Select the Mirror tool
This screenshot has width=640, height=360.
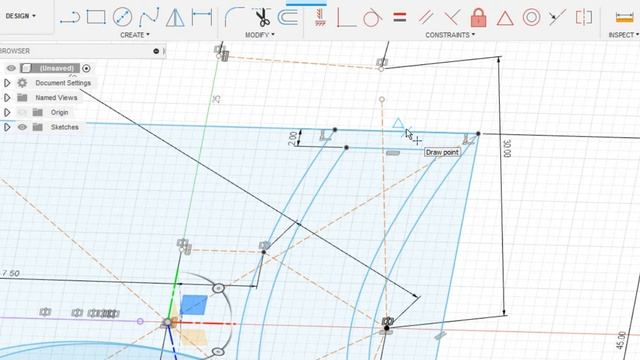tap(175, 18)
